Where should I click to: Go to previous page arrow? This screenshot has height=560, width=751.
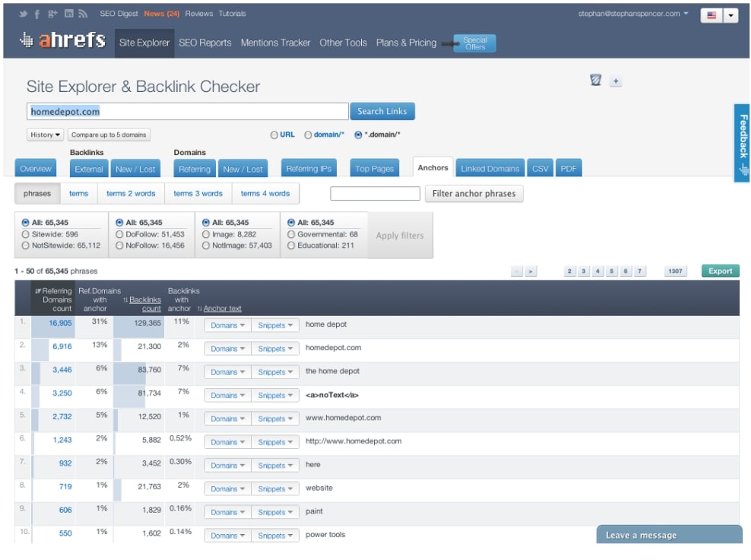point(517,271)
